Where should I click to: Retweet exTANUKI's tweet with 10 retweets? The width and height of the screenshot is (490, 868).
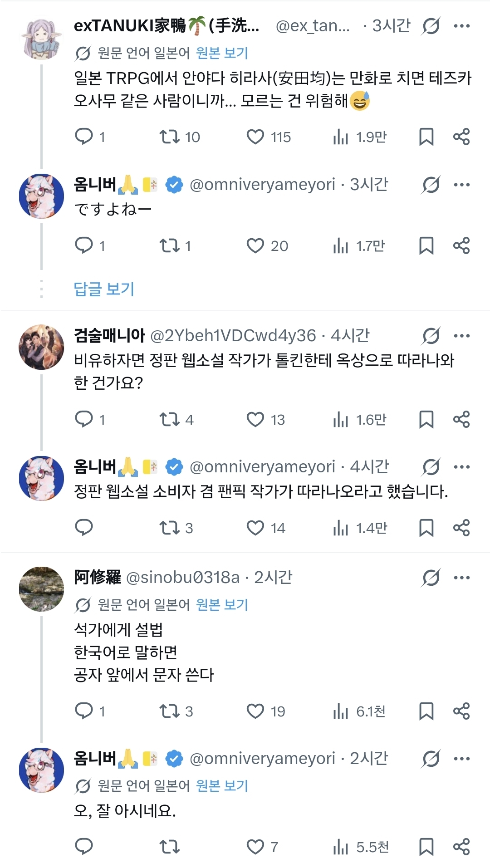pos(170,137)
